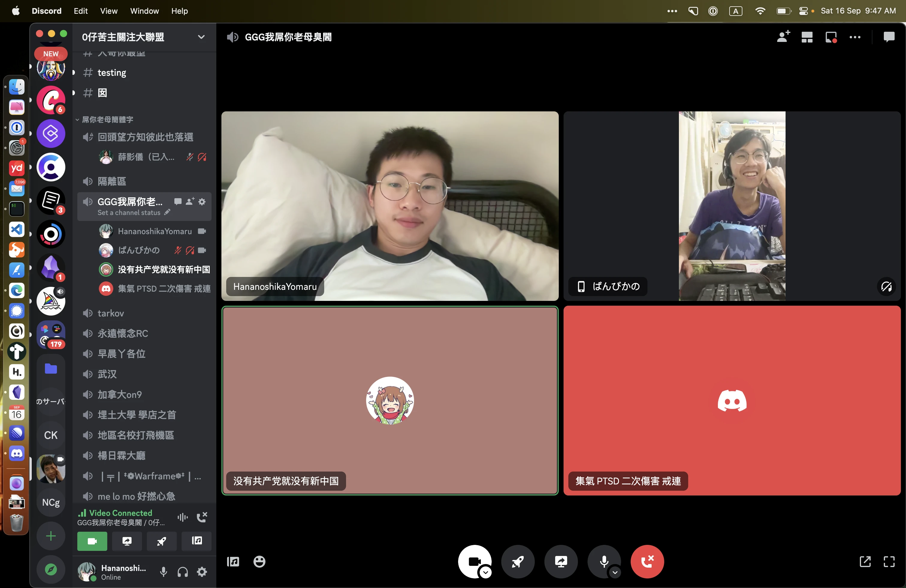This screenshot has width=906, height=588.
Task: Open Help menu
Action: pos(180,11)
